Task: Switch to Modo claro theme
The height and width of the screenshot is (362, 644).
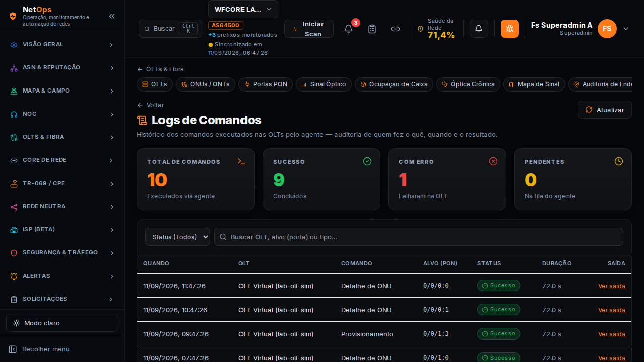Action: point(62,323)
